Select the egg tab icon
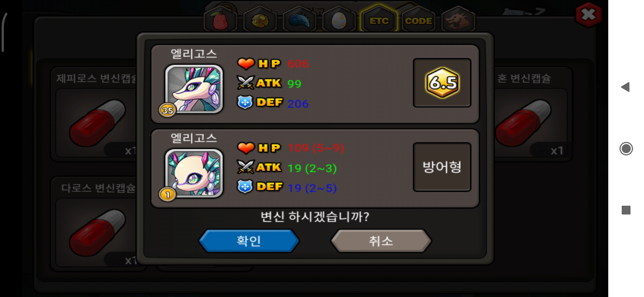 pos(339,20)
